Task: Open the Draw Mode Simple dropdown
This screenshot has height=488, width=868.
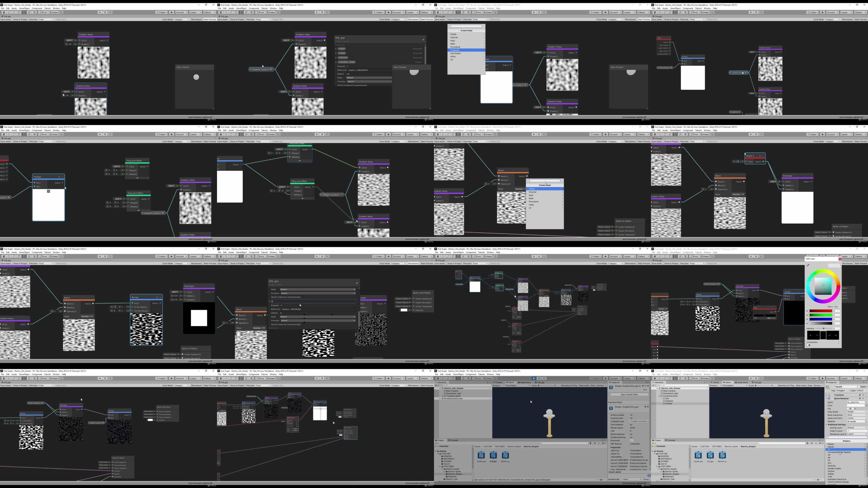Action: click(x=857, y=412)
